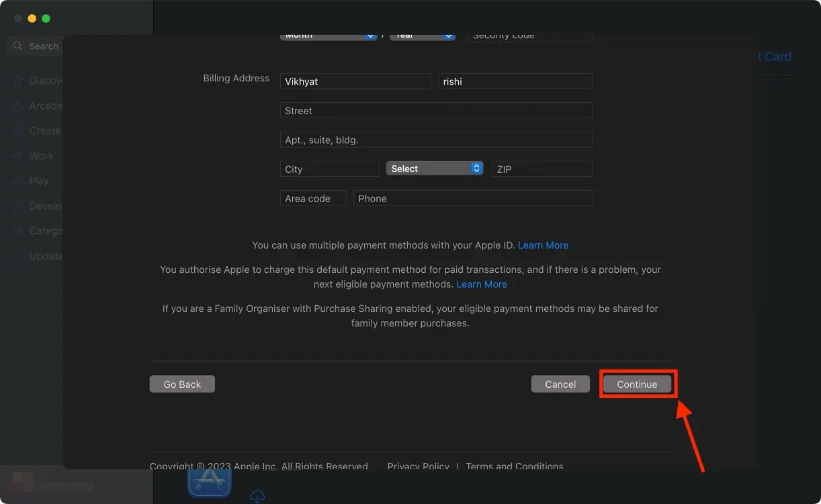
Task: Focus the City field
Action: coord(329,169)
